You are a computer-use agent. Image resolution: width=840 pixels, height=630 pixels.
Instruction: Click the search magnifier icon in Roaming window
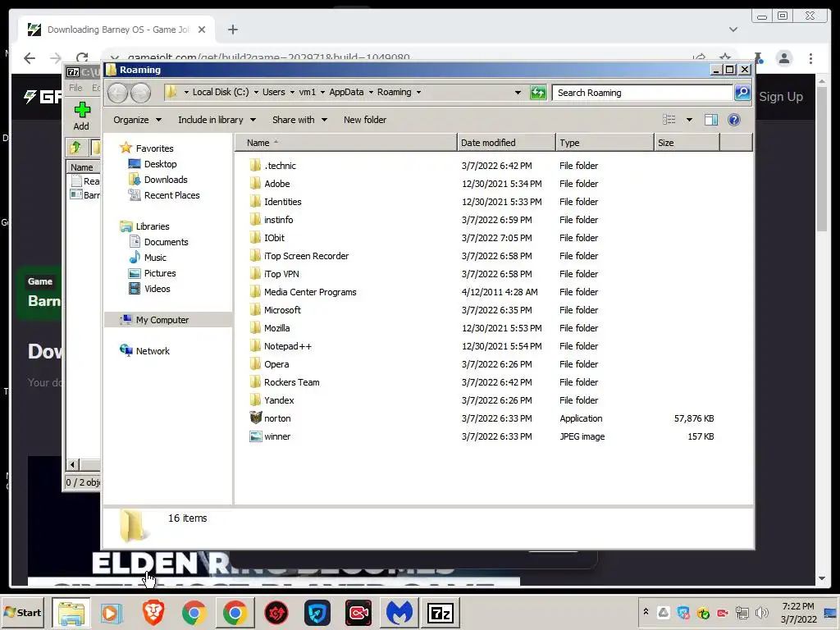(742, 93)
